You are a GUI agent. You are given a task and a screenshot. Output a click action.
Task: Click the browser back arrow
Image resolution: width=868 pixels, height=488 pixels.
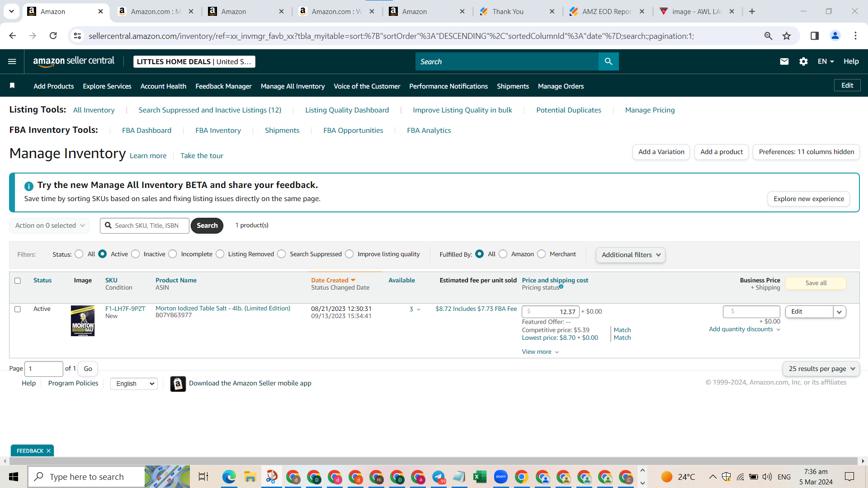12,36
